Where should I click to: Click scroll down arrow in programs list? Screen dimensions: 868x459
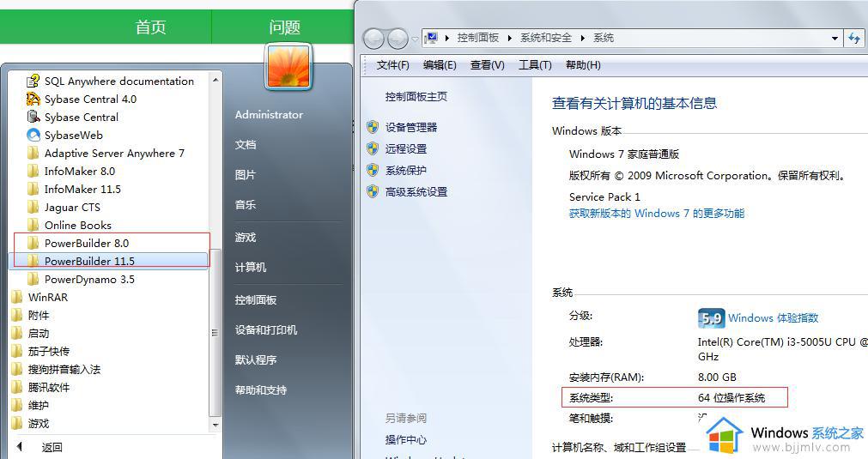pyautogui.click(x=215, y=426)
